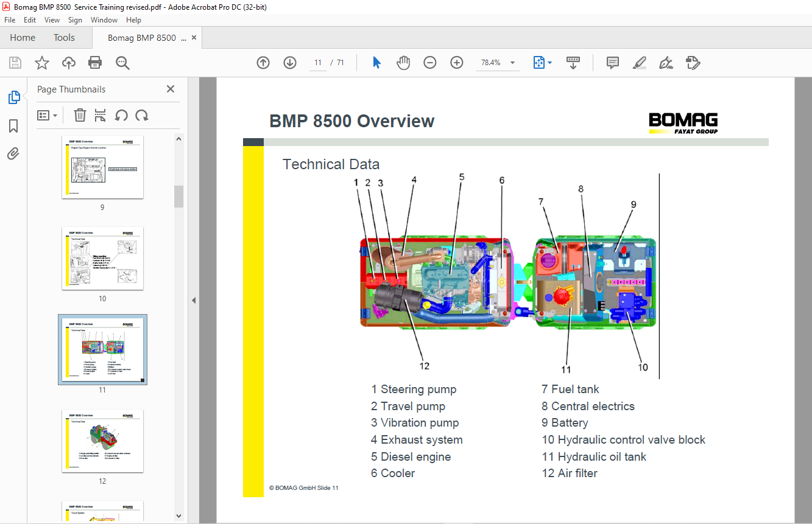Select page 9 thumbnail
Image resolution: width=812 pixels, height=524 pixels.
(x=102, y=167)
